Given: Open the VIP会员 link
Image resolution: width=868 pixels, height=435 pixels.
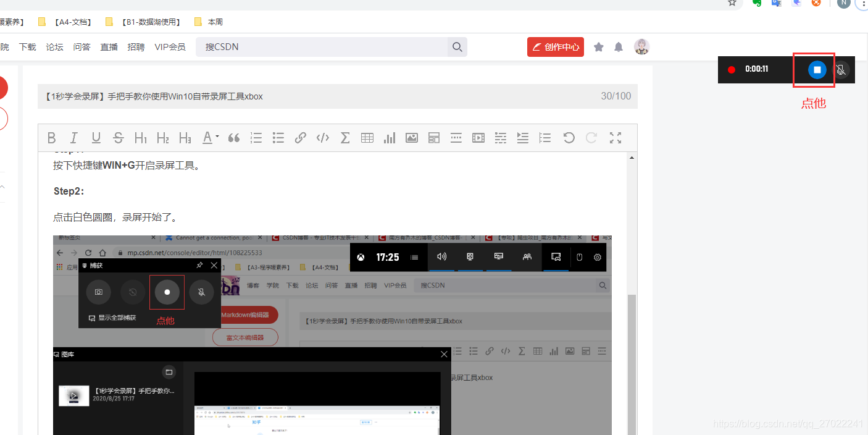Looking at the screenshot, I should pos(170,47).
